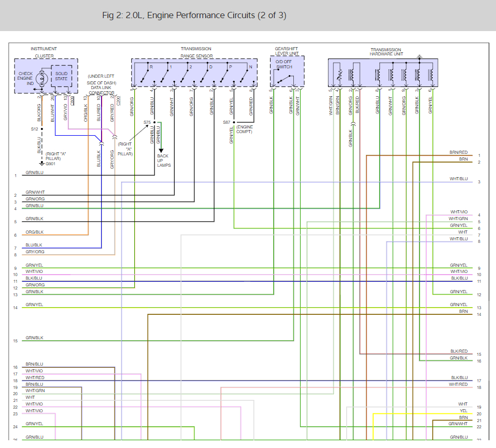Click the O/D OFF SWITCH label

pos(284,64)
